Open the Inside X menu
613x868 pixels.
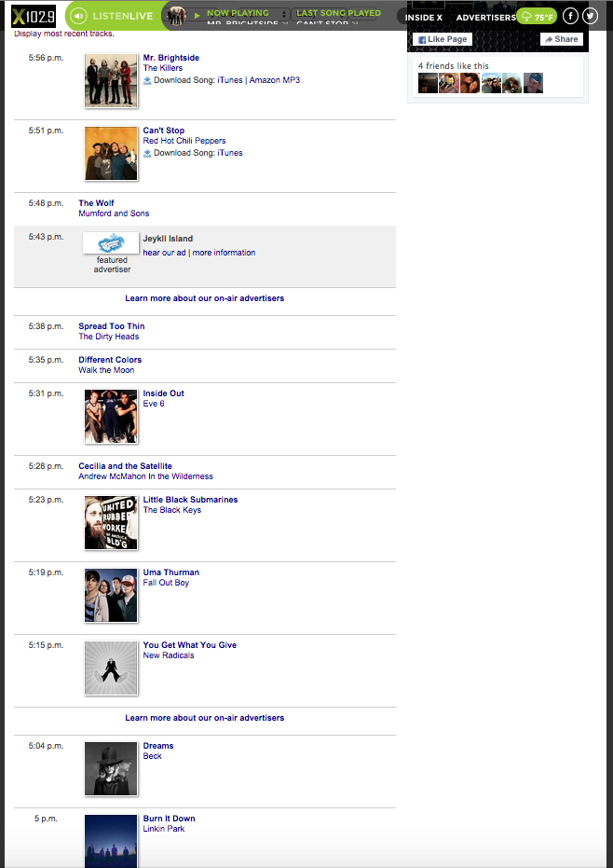[424, 17]
